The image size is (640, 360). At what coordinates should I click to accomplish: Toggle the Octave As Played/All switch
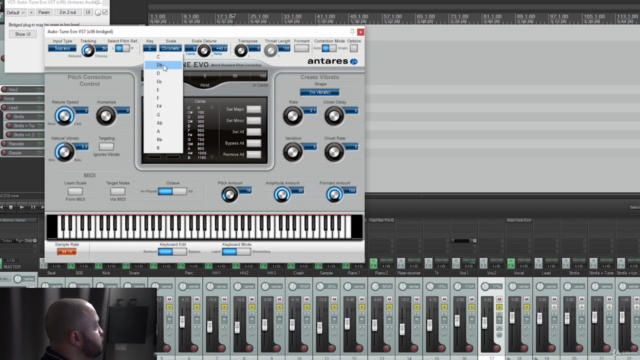click(172, 191)
